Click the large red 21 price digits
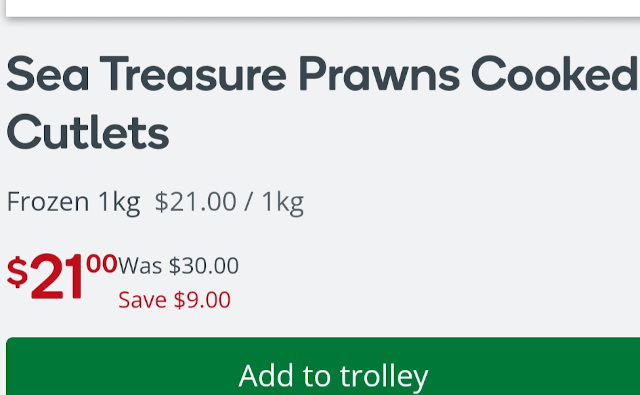The width and height of the screenshot is (640, 395). [x=57, y=277]
